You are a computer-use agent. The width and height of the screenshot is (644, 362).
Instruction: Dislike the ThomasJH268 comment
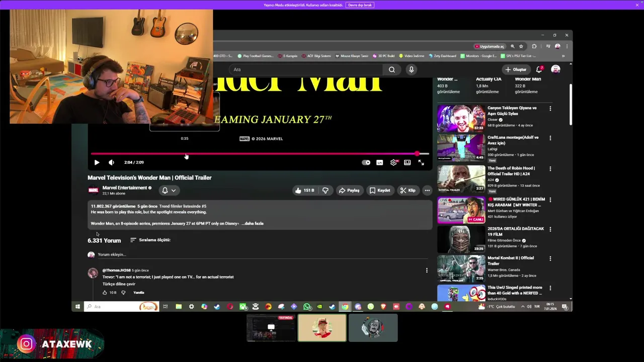[123, 293]
